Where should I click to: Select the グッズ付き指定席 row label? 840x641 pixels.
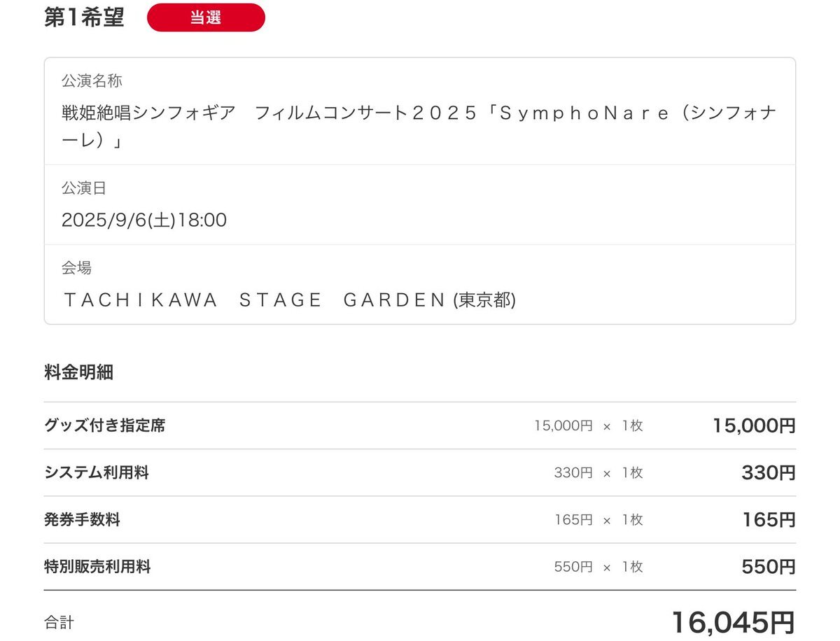[x=104, y=425]
